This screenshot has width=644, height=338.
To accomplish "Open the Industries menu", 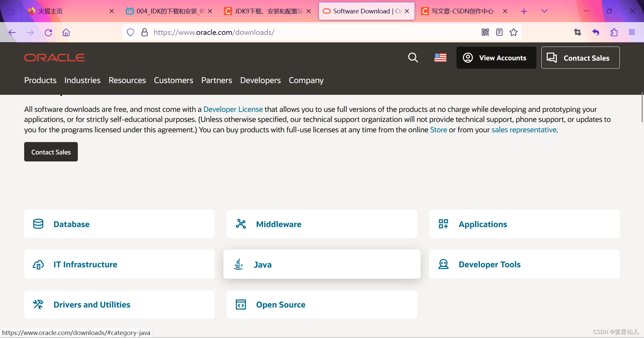I will (x=83, y=80).
